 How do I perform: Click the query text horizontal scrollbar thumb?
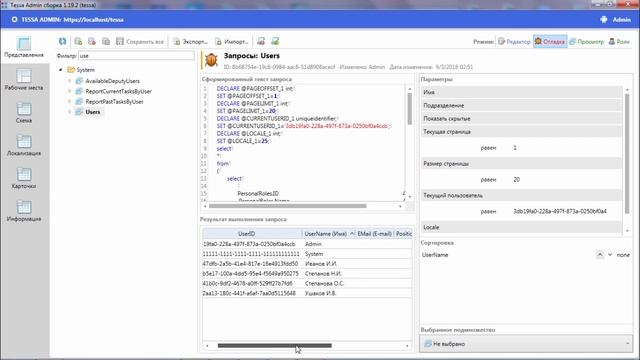tap(287, 206)
